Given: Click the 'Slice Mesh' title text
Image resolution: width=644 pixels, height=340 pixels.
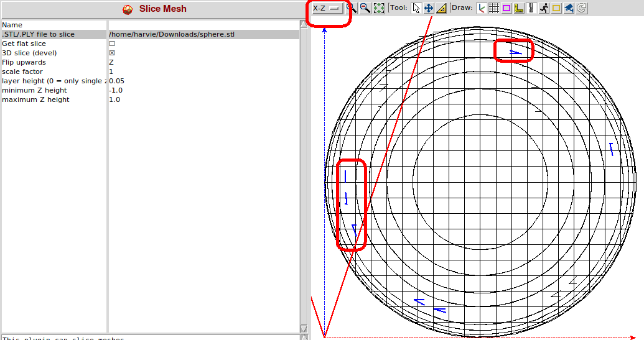Looking at the screenshot, I should (162, 9).
